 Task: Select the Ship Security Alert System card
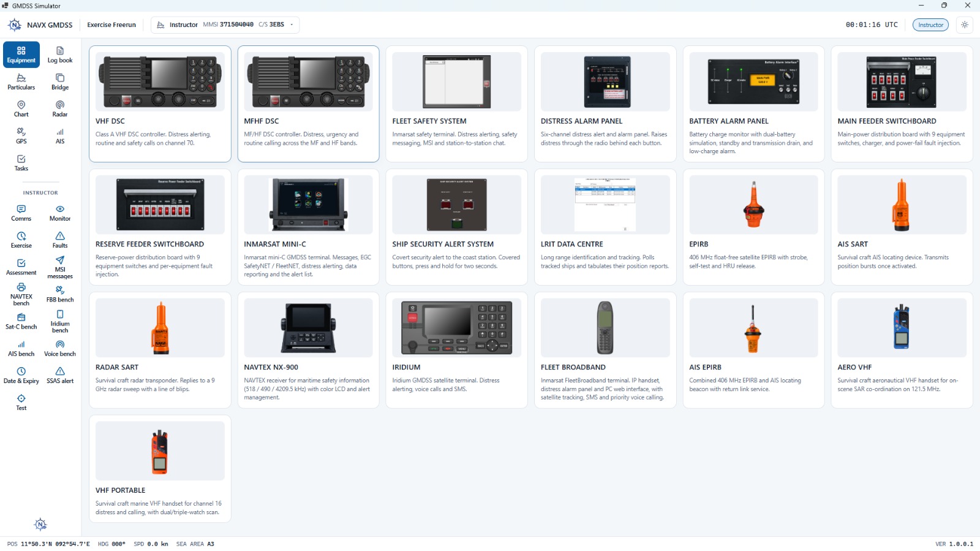(x=456, y=227)
